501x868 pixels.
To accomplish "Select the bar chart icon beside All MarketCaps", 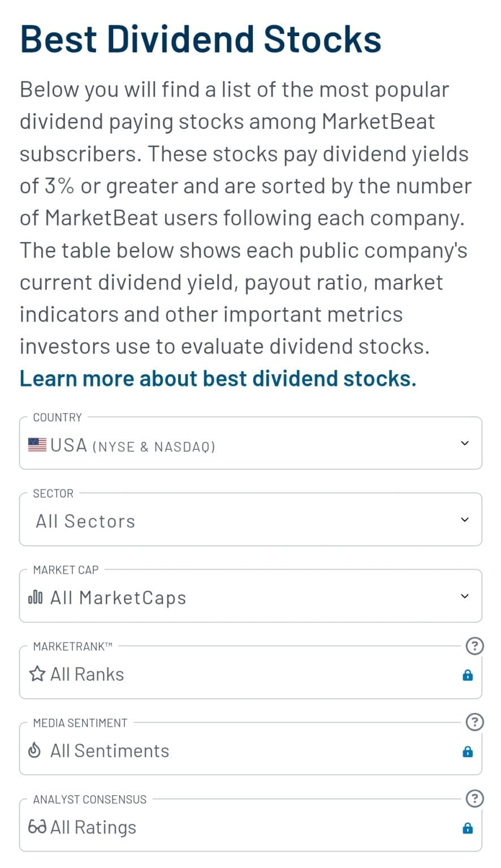I will [x=36, y=596].
